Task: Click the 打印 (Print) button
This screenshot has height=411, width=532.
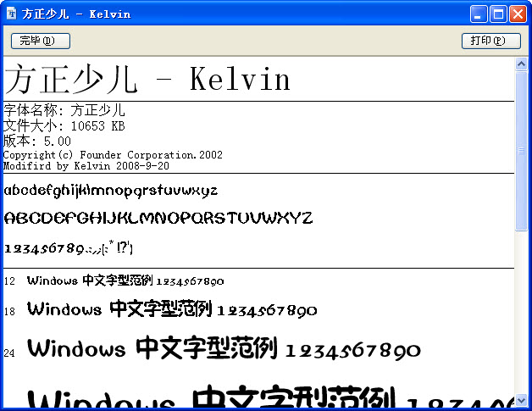Action: point(491,41)
